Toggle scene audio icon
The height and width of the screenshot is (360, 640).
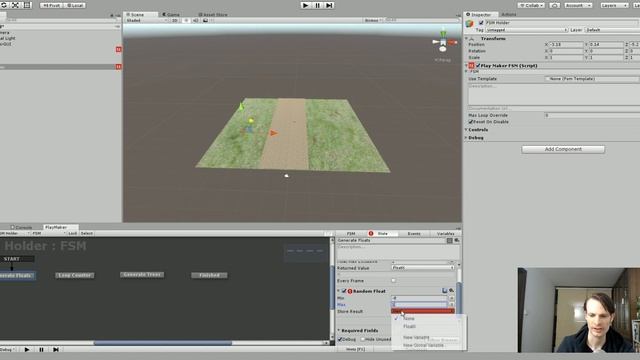pos(196,20)
